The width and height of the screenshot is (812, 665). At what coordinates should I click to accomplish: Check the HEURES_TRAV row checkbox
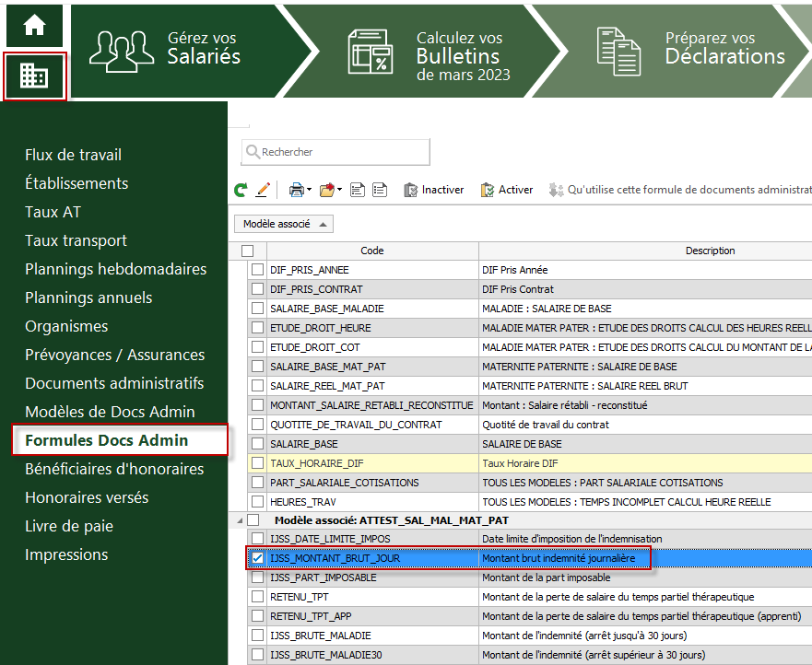[x=257, y=502]
